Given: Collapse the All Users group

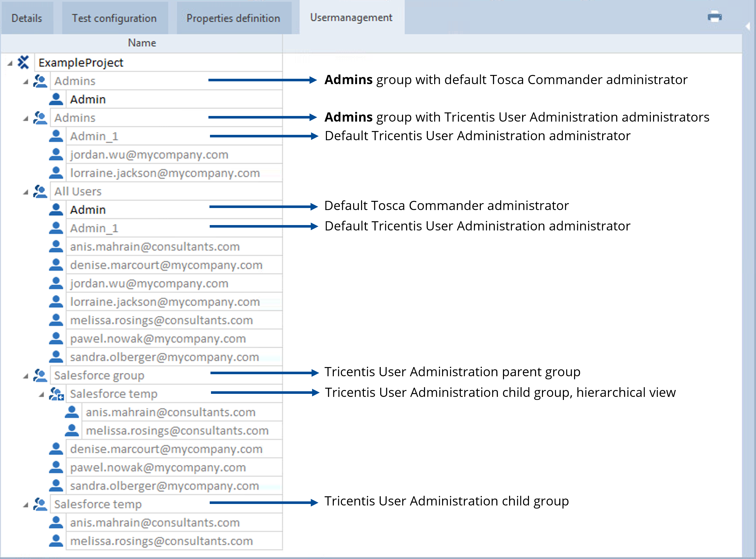Looking at the screenshot, I should pyautogui.click(x=26, y=192).
